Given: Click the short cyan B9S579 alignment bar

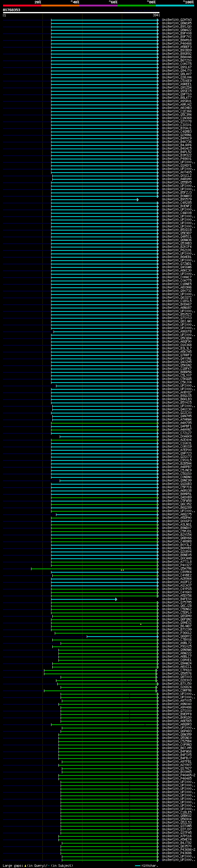Looking at the screenshot, I should [94, 200].
